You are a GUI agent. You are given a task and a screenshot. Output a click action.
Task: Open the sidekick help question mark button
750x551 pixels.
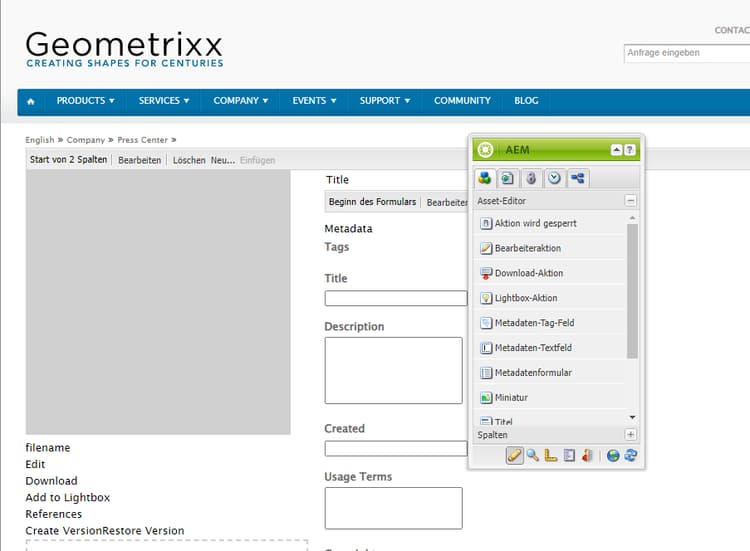[x=630, y=150]
